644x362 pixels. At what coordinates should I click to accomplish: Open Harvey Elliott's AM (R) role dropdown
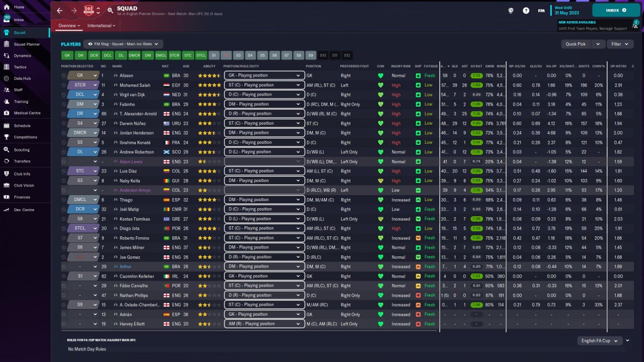pyautogui.click(x=265, y=324)
